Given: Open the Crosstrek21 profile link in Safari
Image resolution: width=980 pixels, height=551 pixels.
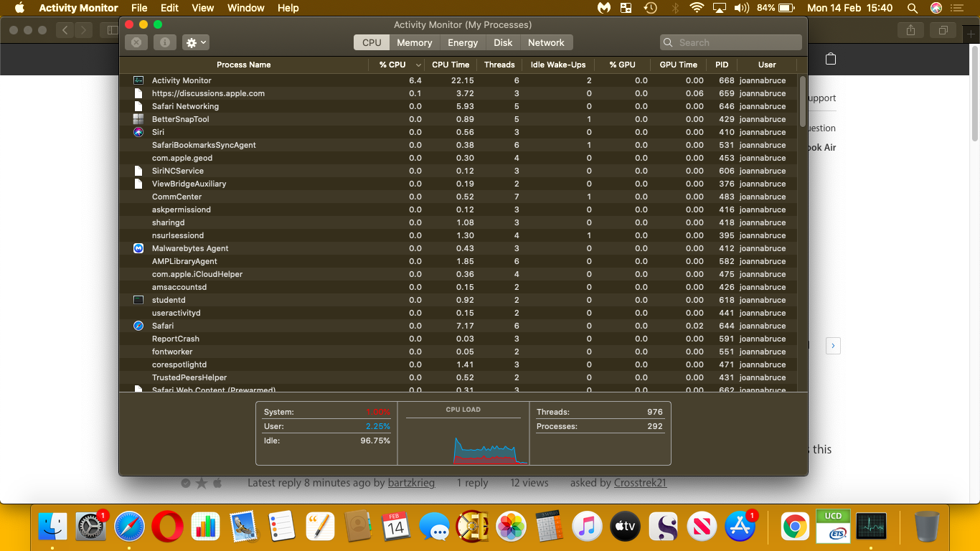Looking at the screenshot, I should [640, 483].
